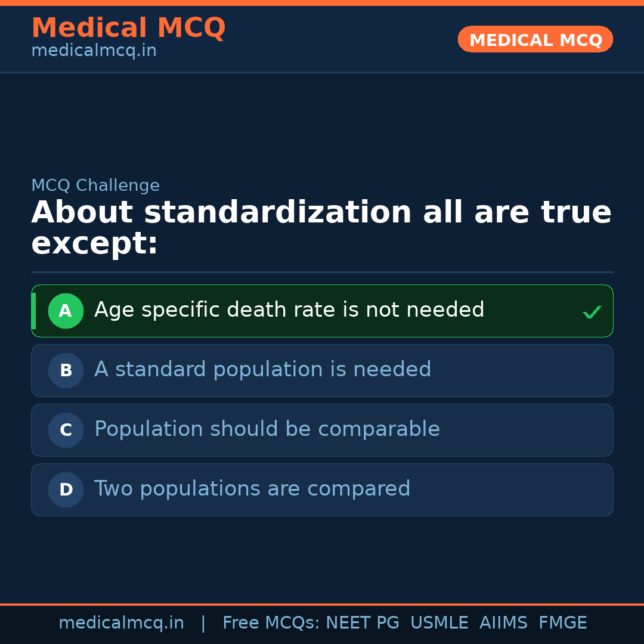Screen dimensions: 644x644
Task: Click the green A letter circle
Action: point(66,311)
